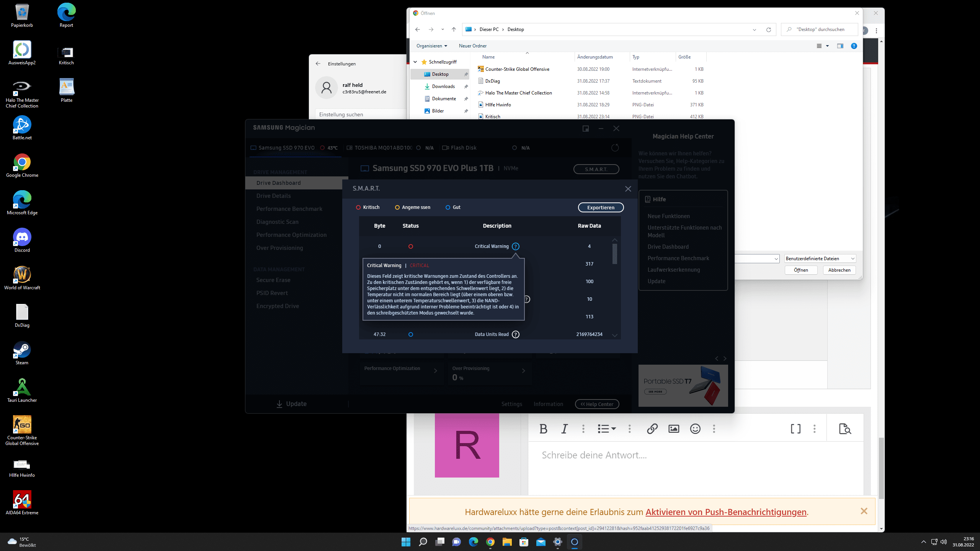
Task: Click the S.M.A.R.T. button in the drive header
Action: pyautogui.click(x=596, y=169)
